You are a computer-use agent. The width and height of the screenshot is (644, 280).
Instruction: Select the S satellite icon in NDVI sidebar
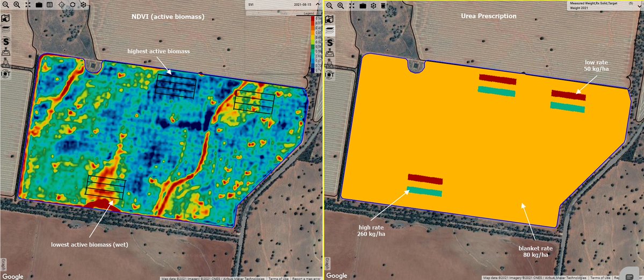pos(6,41)
